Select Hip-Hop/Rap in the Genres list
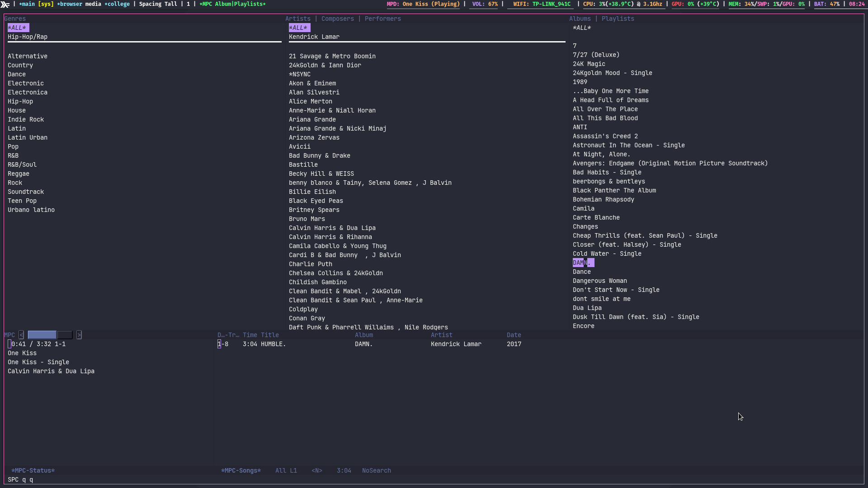 28,37
